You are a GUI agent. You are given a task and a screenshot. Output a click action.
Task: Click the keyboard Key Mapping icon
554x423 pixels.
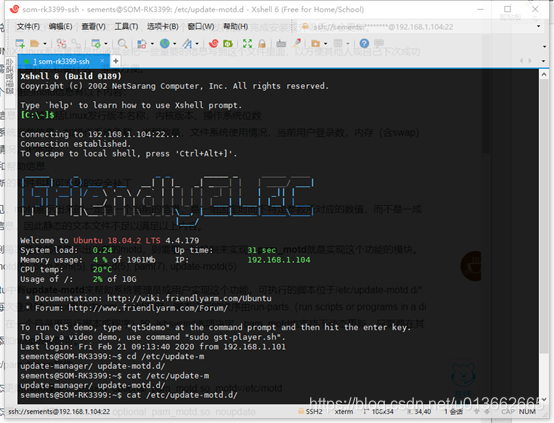281,43
